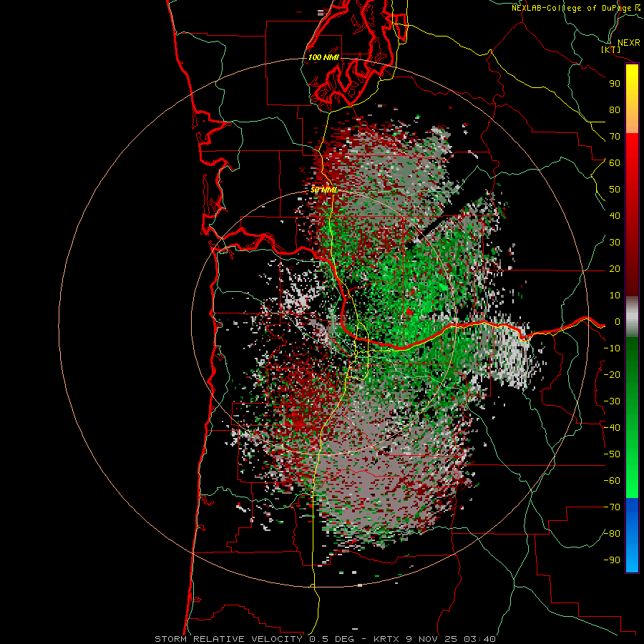Screen dimensions: 644x644
Task: Click the 50 NMI range ring label
Action: click(323, 190)
